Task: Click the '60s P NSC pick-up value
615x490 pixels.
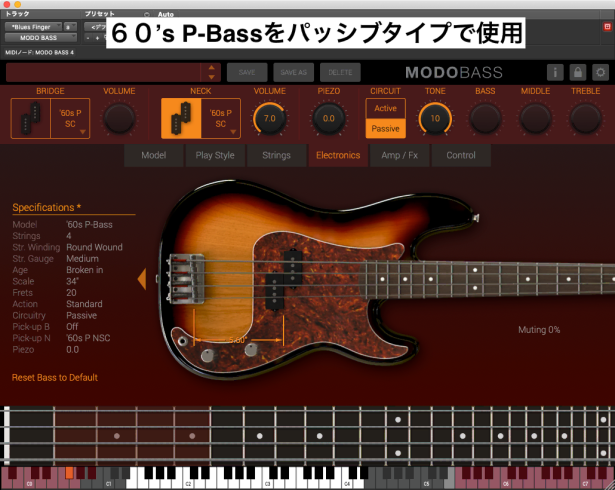Action: coord(88,338)
